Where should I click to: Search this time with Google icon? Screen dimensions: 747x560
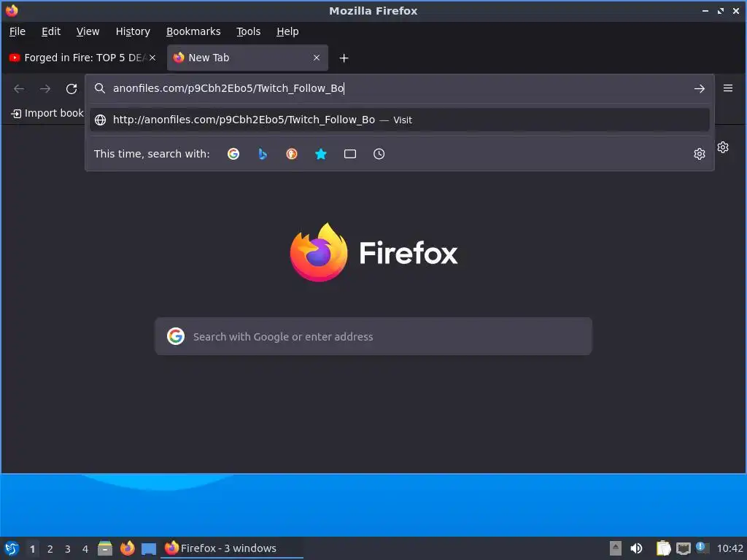click(233, 154)
